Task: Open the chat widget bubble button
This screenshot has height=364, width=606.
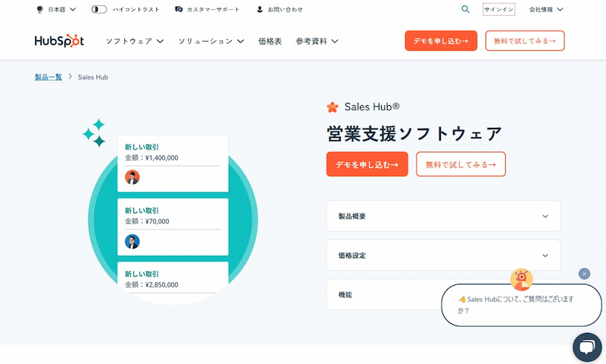Action: [x=586, y=347]
